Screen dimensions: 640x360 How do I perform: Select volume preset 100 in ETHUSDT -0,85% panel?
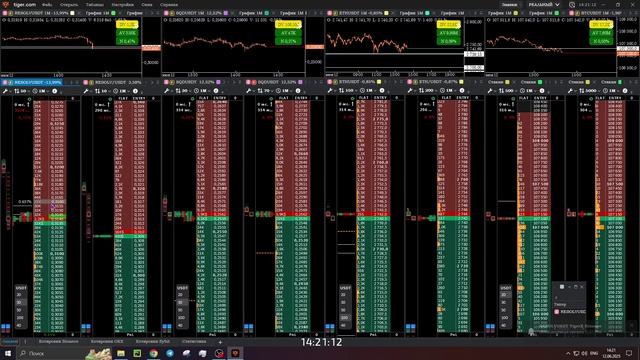[x=344, y=318]
